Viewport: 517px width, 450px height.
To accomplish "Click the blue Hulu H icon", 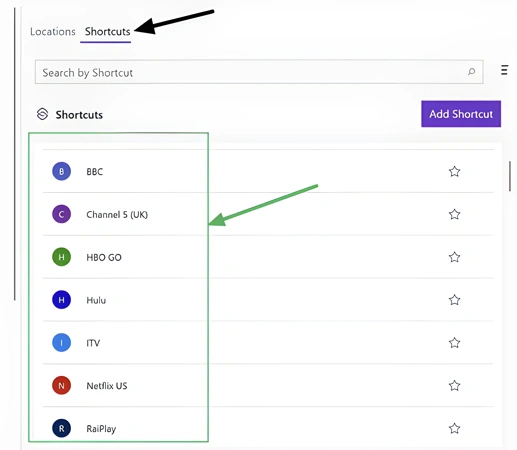I will coord(61,300).
